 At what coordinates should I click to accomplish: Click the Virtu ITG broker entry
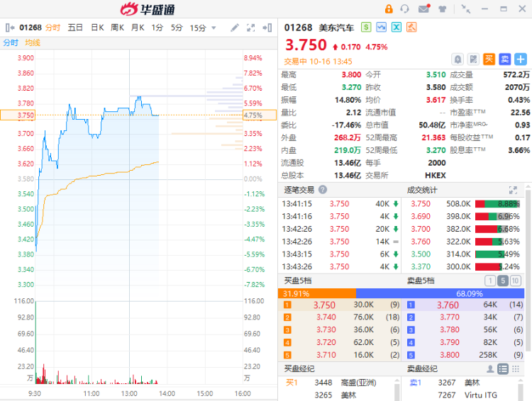[480, 395]
